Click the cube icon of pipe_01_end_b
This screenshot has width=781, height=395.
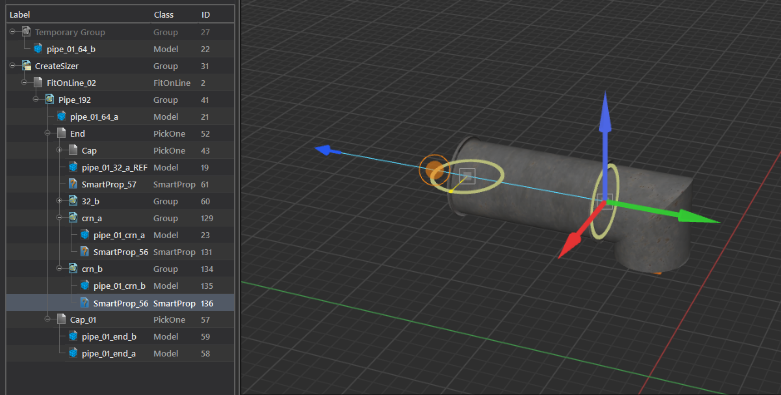pos(73,336)
